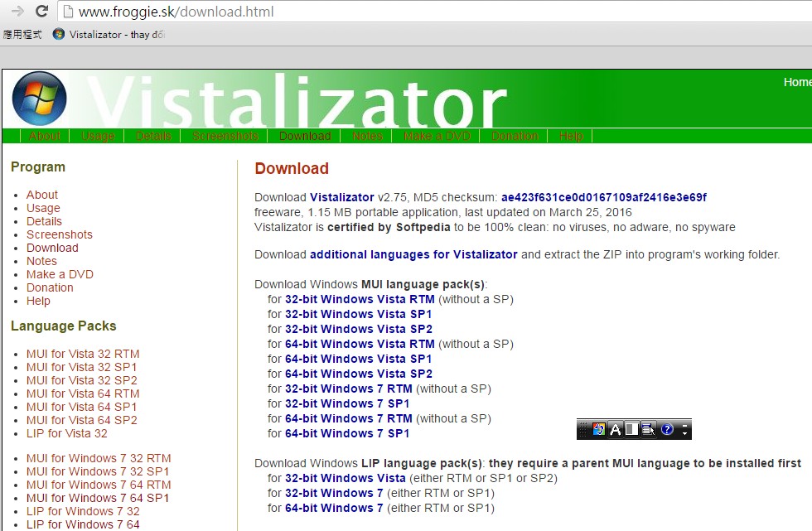Click Notes in the Program sidebar list
The height and width of the screenshot is (531, 812).
(x=41, y=262)
